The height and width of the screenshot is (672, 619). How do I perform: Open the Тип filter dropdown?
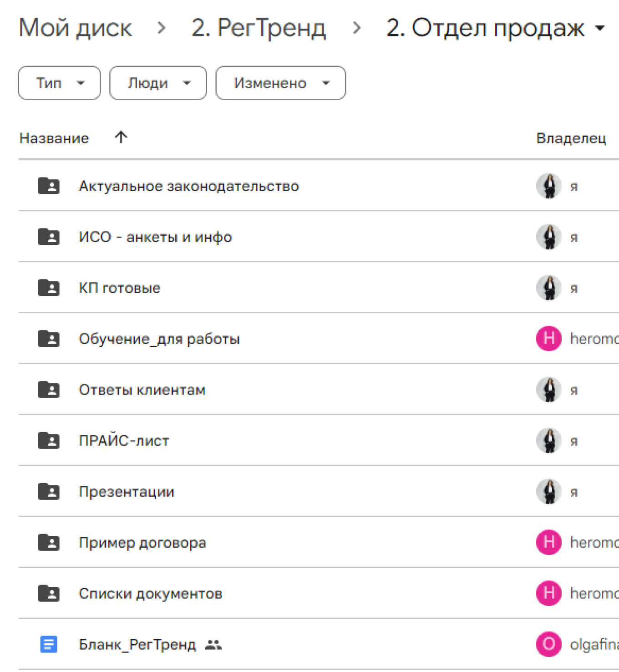59,83
